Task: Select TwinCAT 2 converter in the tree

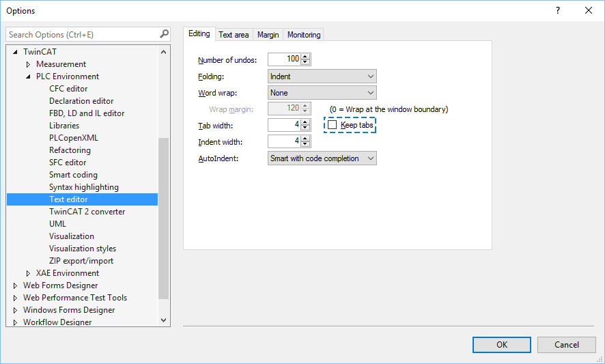Action: (x=87, y=212)
